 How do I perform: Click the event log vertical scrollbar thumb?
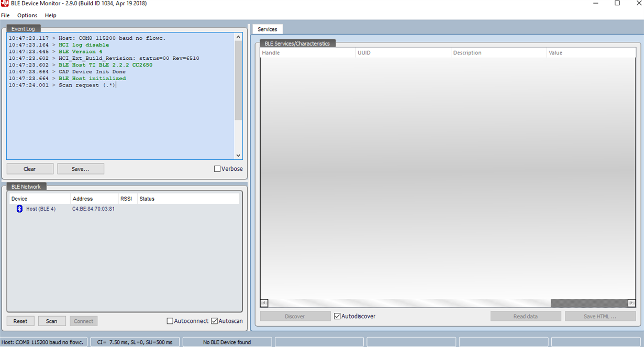click(x=238, y=81)
